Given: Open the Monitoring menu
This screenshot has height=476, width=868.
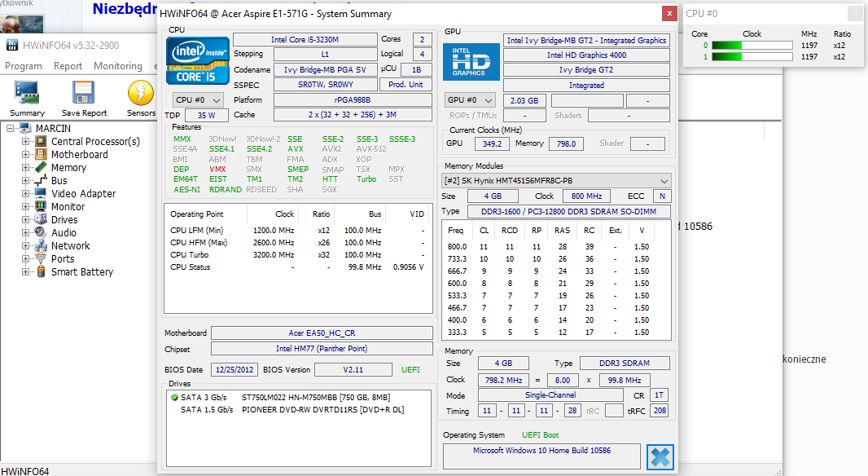Looking at the screenshot, I should tap(118, 66).
